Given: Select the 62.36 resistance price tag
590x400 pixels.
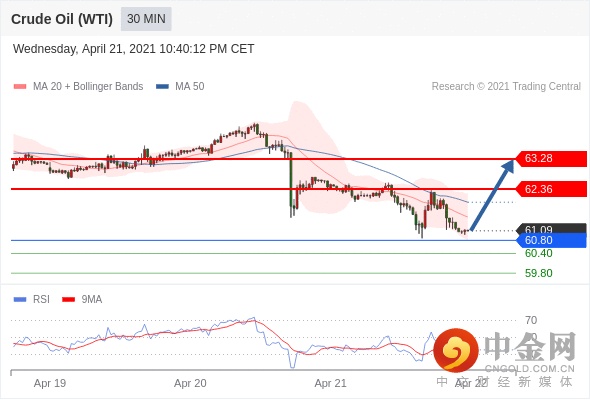Looking at the screenshot, I should 550,189.
